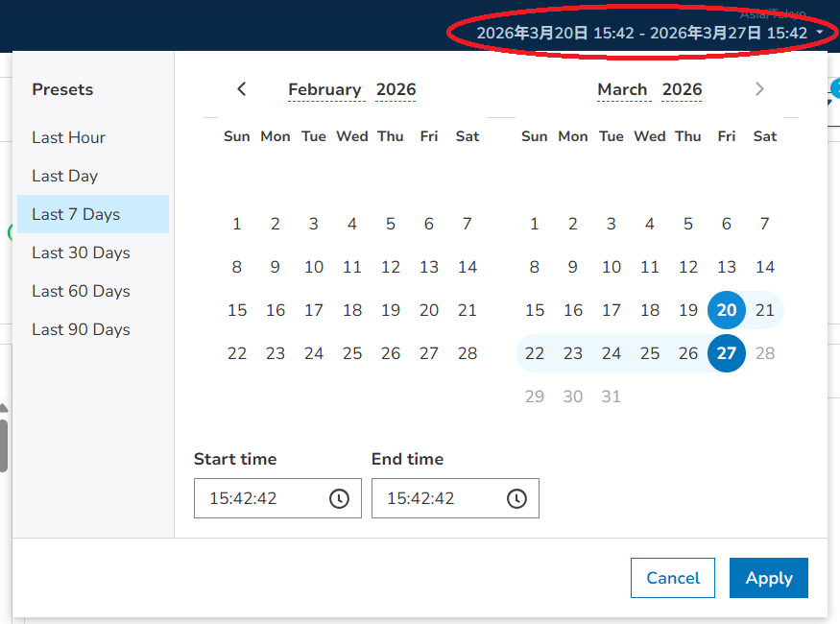Screen dimensions: 840x624
Task: Click the End time input field
Action: click(437, 498)
